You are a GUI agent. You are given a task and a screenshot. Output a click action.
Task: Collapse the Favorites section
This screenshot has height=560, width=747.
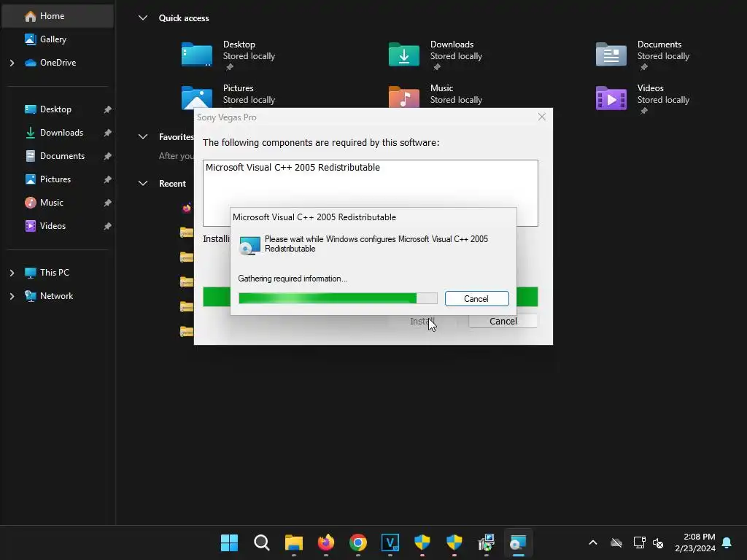pos(142,137)
